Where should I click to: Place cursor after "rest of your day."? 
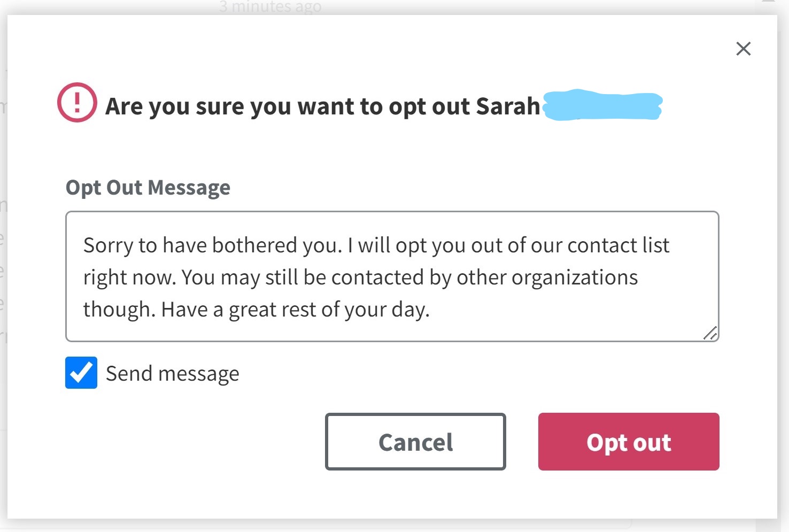click(x=430, y=310)
